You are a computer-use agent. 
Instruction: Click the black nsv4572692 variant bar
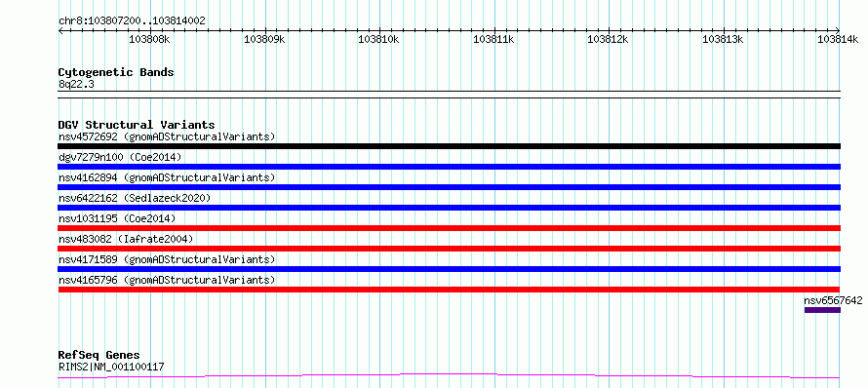coord(449,146)
